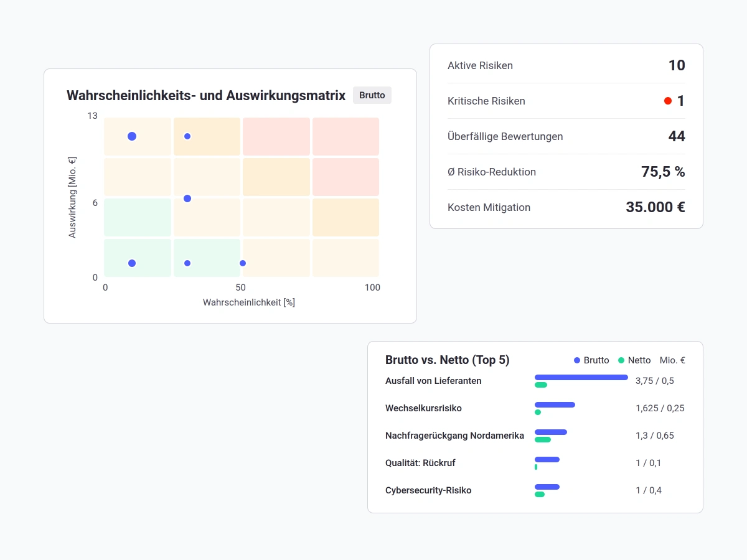The width and height of the screenshot is (747, 560).
Task: Click the green Netto bar for Cybersecurity-Risiko
Action: [540, 495]
